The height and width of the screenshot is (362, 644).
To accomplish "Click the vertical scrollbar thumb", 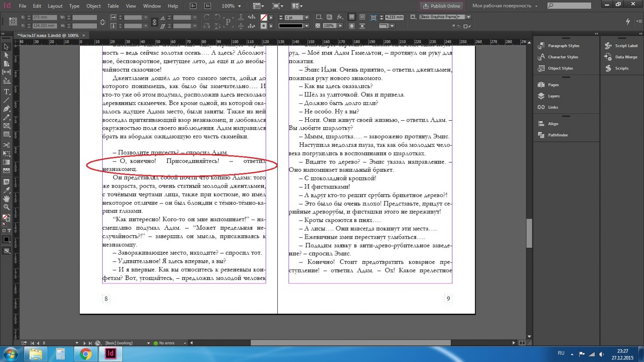I will tap(529, 233).
